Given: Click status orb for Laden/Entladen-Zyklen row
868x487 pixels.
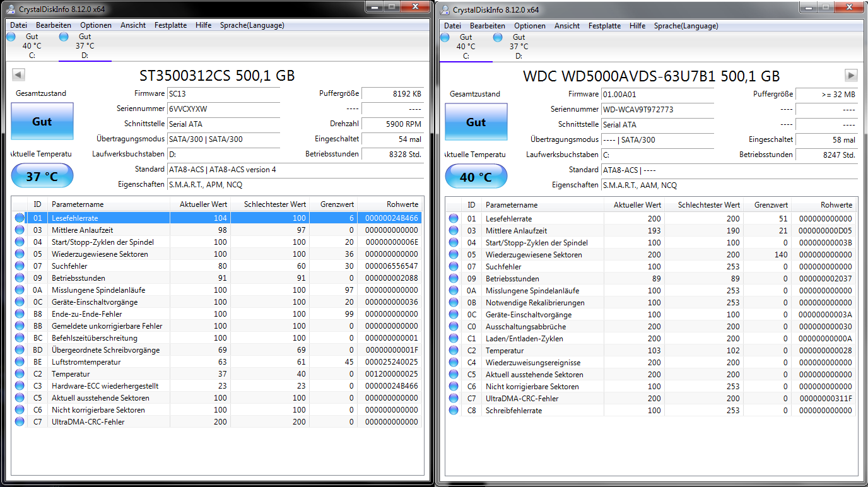Looking at the screenshot, I should click(x=454, y=339).
